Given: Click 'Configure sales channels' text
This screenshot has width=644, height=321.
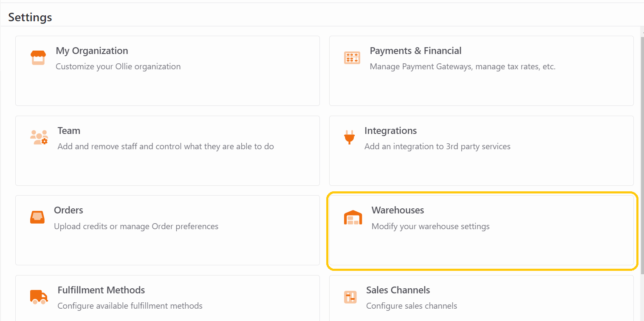Looking at the screenshot, I should (x=412, y=306).
